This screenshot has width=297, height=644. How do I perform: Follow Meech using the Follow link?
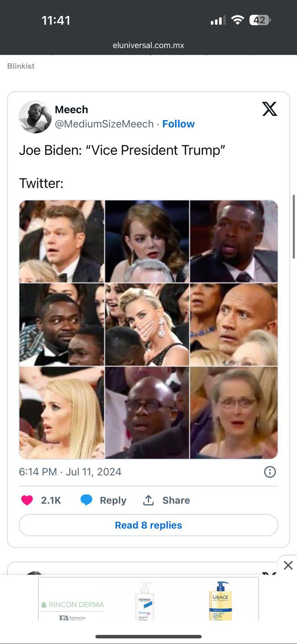click(x=178, y=124)
